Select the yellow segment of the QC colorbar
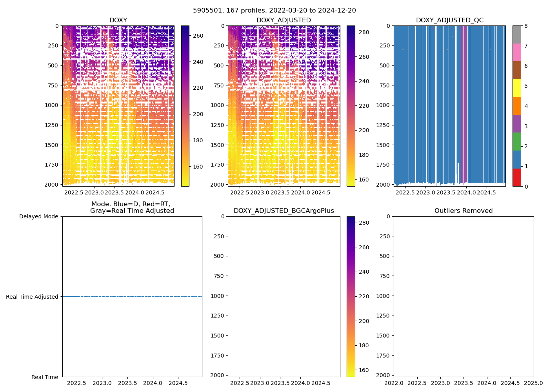 pos(516,88)
